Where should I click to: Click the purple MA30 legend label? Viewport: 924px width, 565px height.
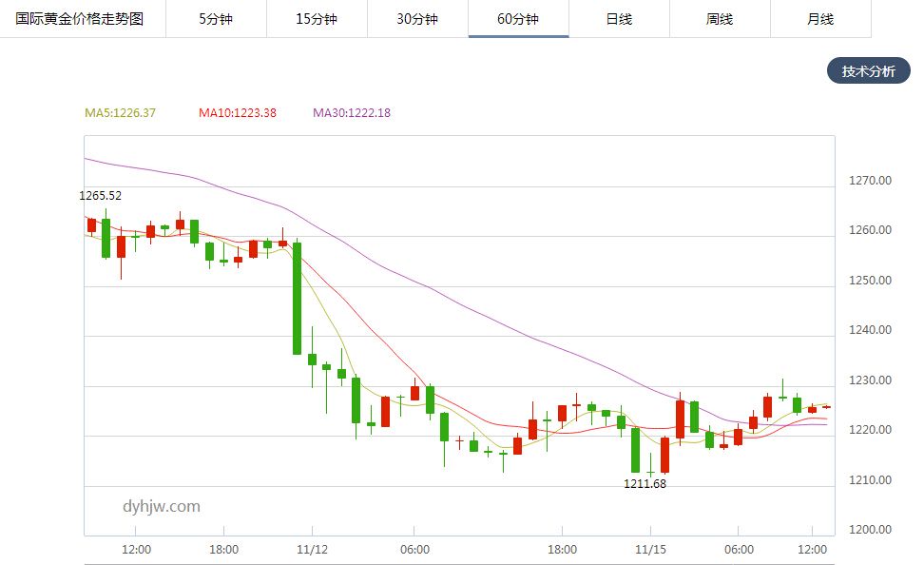tap(352, 113)
